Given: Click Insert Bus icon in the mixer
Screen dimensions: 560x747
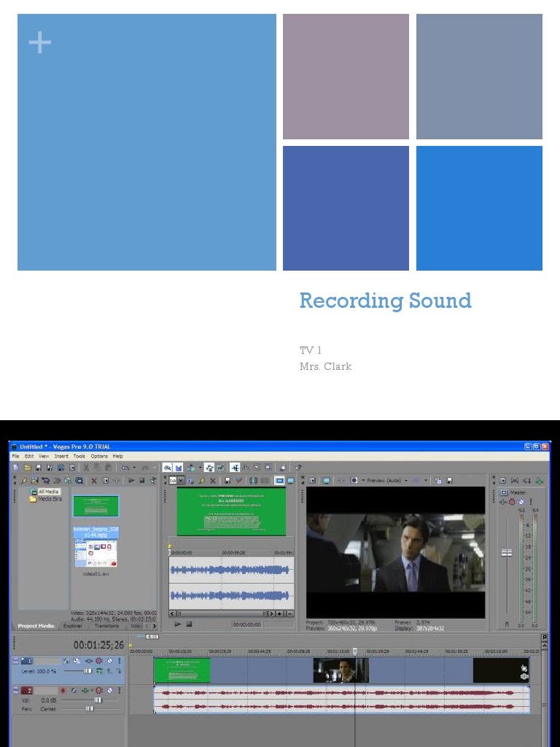Looking at the screenshot, I should (x=539, y=480).
